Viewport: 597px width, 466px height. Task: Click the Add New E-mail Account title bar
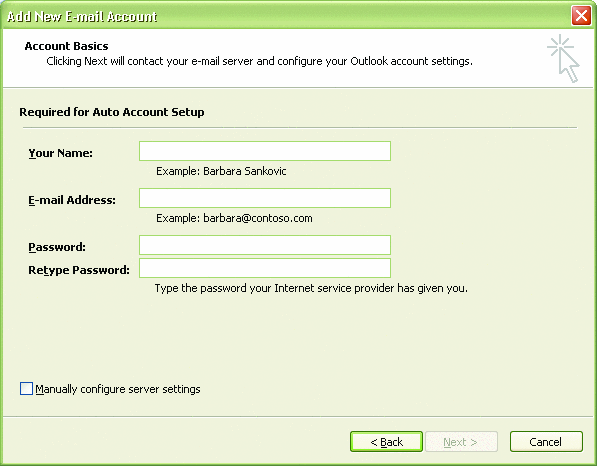(286, 16)
